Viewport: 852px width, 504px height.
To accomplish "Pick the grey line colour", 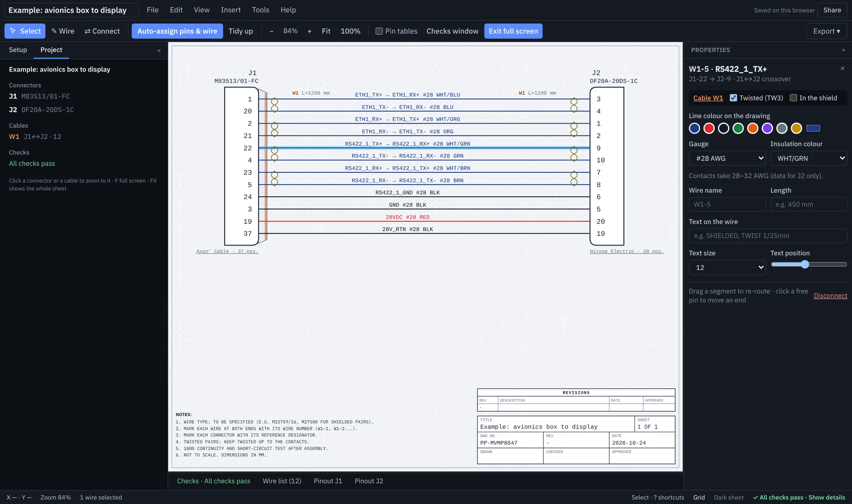I will [782, 128].
